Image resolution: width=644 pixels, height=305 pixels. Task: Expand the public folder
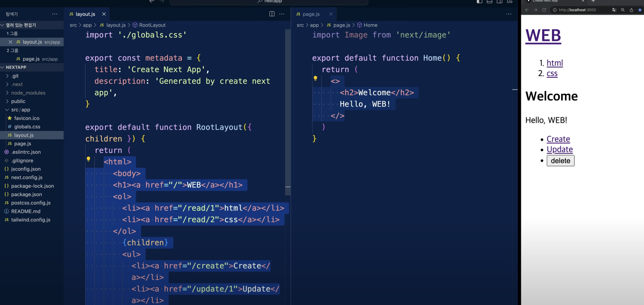pyautogui.click(x=18, y=101)
